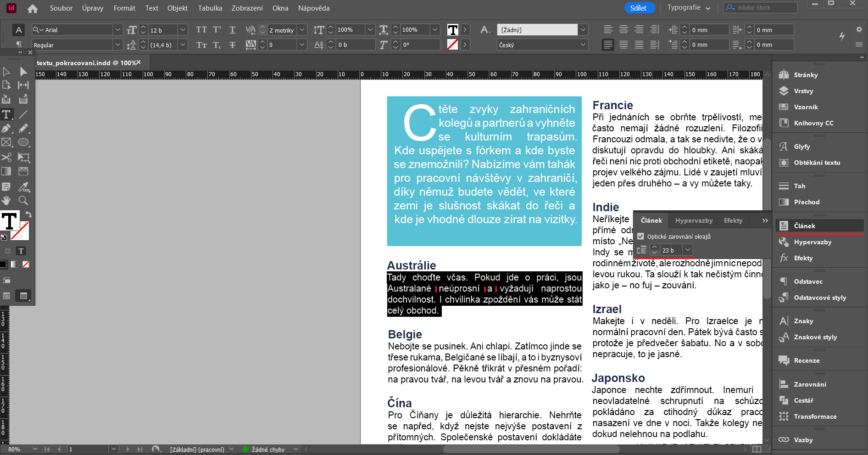Image resolution: width=868 pixels, height=455 pixels.
Task: Toggle underline formatting
Action: coord(233,29)
